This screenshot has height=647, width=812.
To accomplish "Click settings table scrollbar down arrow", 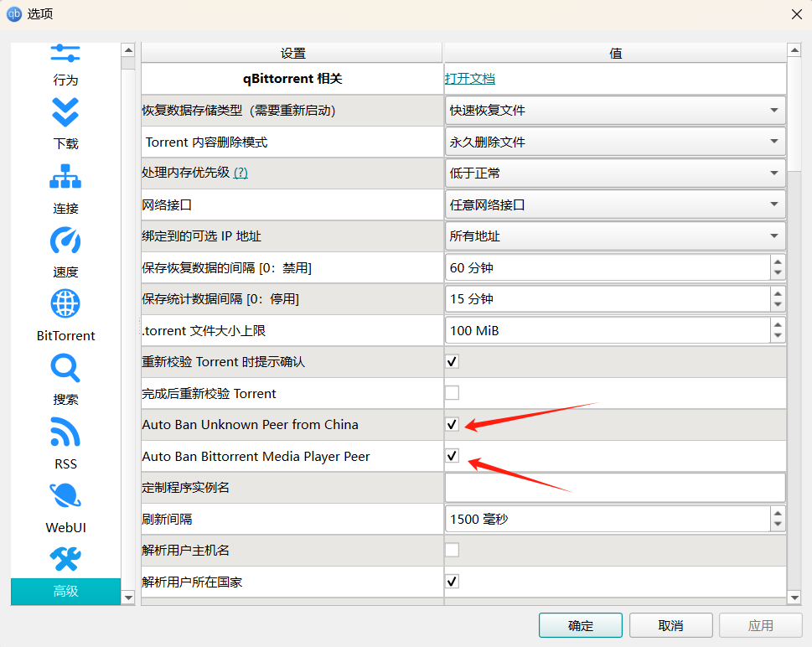I will [794, 598].
